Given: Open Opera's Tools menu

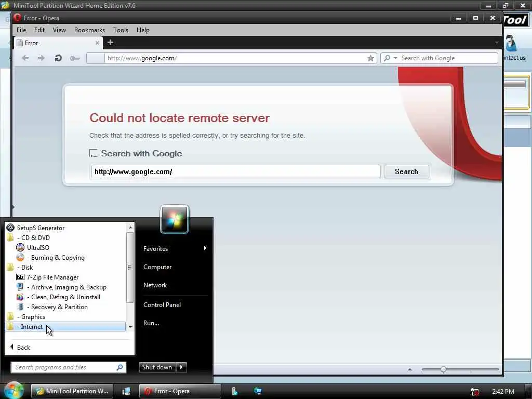Looking at the screenshot, I should point(121,30).
